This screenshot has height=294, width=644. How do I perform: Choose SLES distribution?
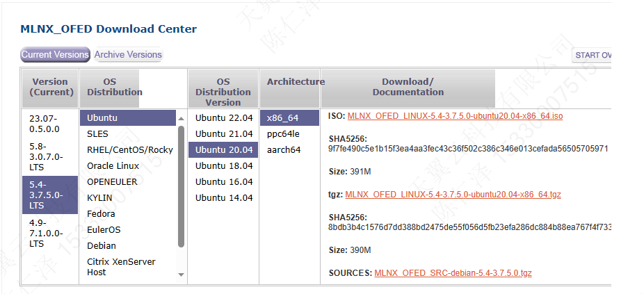pos(128,134)
